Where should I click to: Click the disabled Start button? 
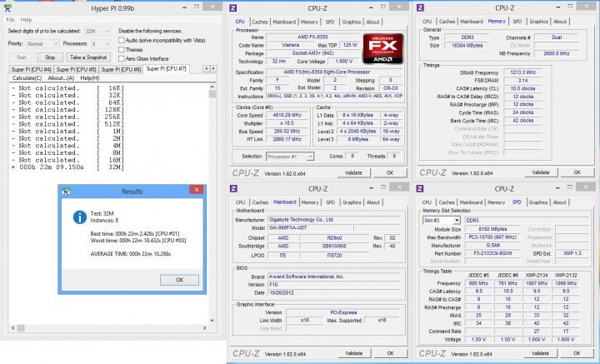point(22,57)
